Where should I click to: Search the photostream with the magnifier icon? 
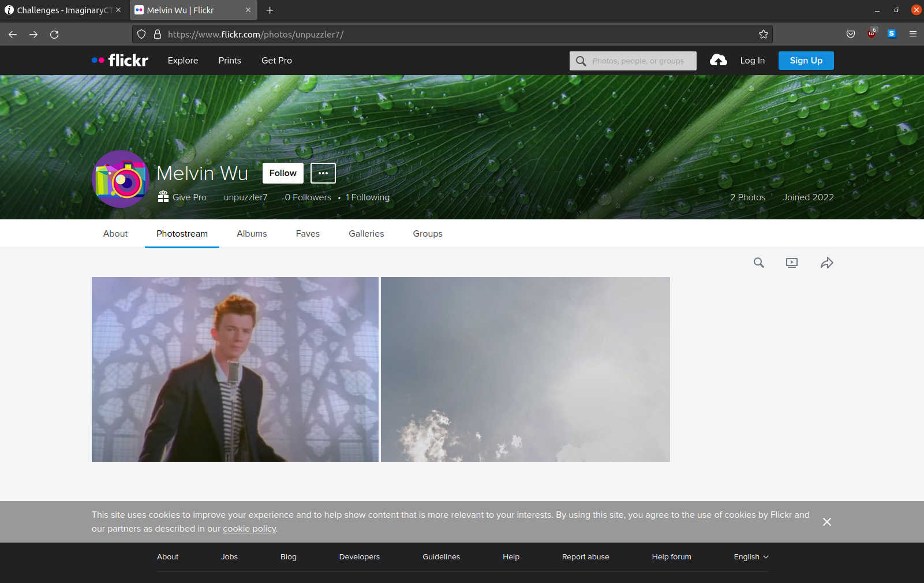759,263
